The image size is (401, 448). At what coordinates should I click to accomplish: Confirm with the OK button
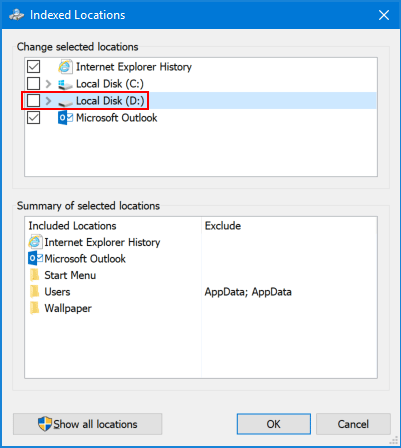(274, 424)
